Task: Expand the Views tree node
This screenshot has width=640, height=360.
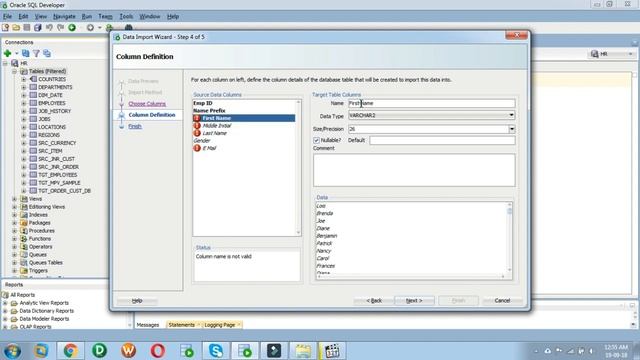Action: point(15,199)
